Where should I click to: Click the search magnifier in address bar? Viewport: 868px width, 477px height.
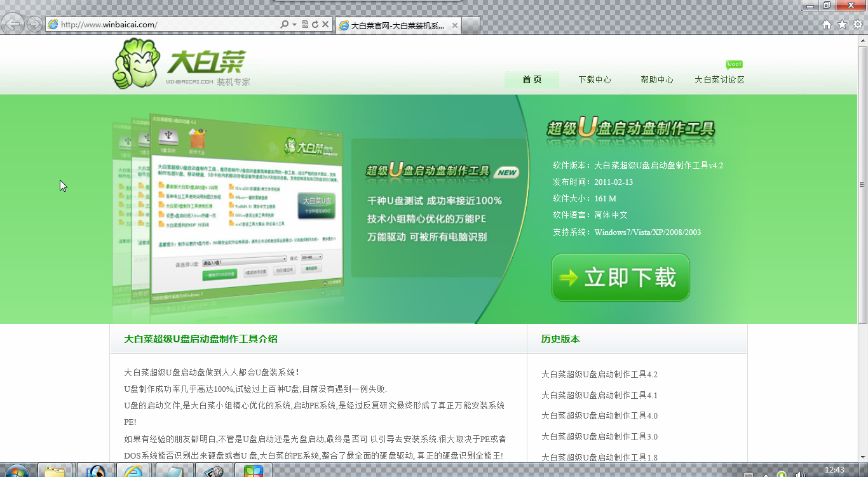click(x=285, y=25)
